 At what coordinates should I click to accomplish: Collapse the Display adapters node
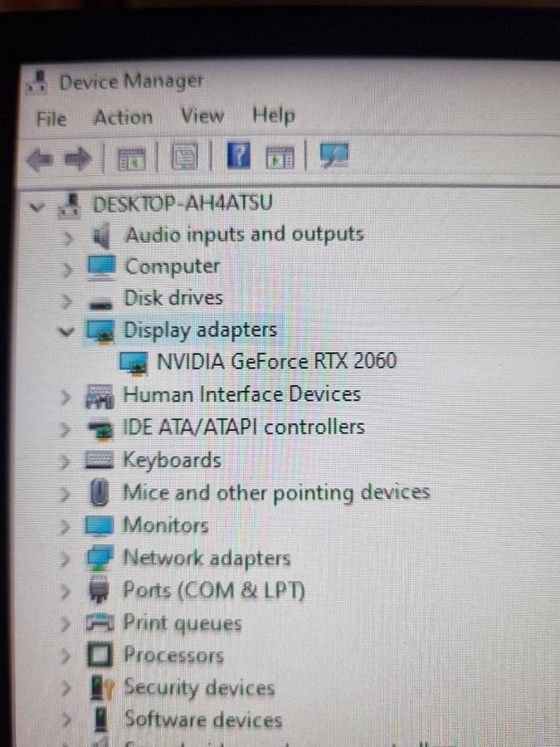pos(67,331)
